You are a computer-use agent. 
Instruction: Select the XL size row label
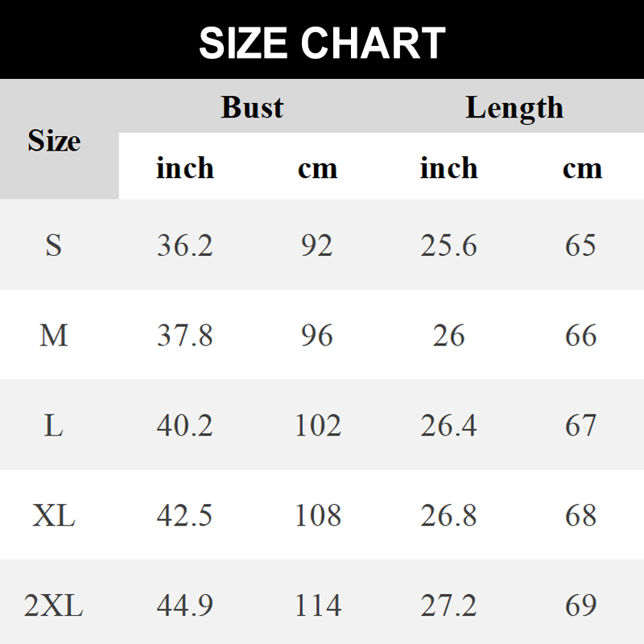point(53,515)
